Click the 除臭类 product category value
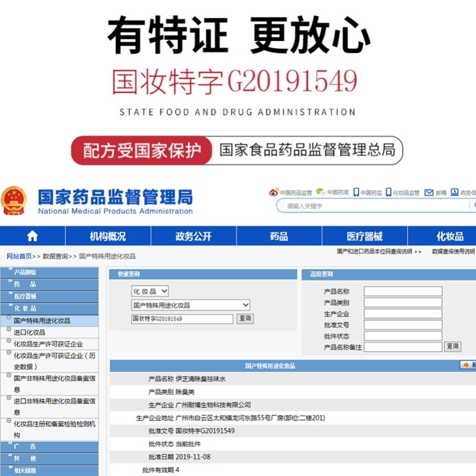 click(185, 392)
